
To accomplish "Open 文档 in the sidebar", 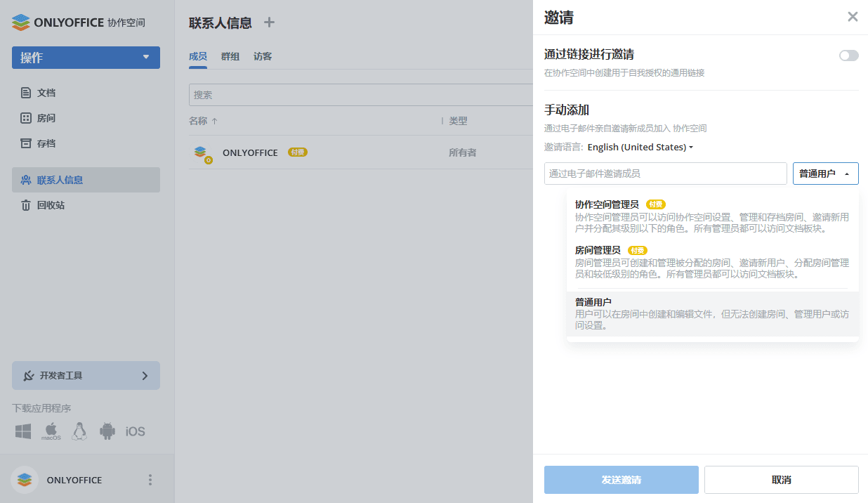I will (x=86, y=93).
